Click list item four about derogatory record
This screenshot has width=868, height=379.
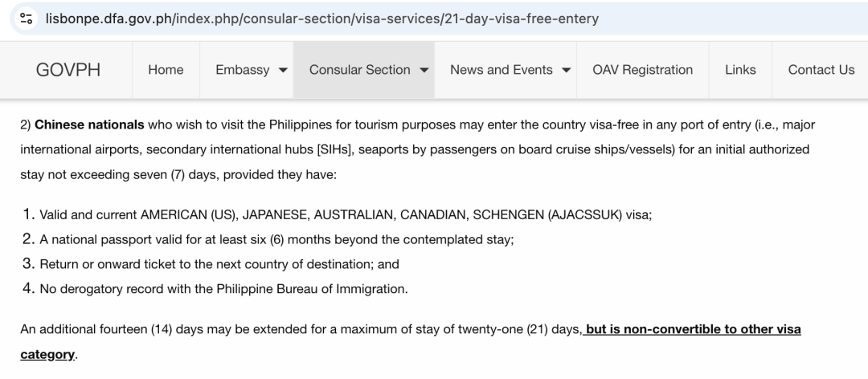(223, 288)
